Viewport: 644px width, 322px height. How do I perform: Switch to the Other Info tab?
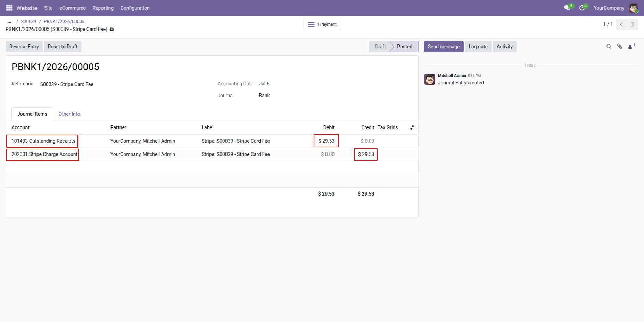(x=69, y=114)
